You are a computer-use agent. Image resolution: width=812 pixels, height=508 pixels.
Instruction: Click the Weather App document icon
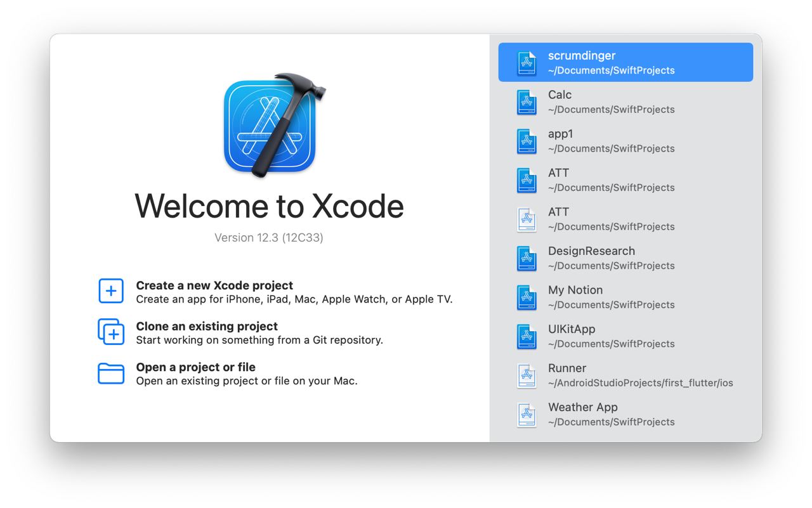click(x=527, y=415)
